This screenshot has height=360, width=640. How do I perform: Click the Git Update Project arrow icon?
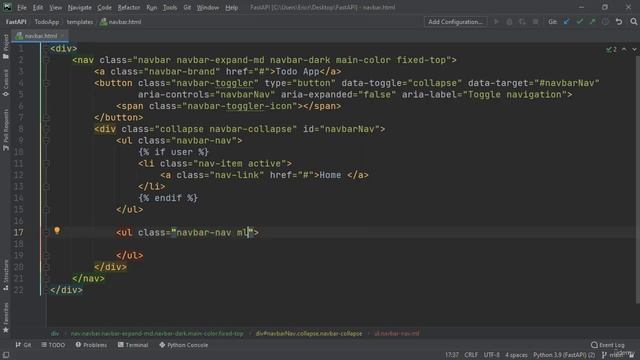tap(567, 22)
